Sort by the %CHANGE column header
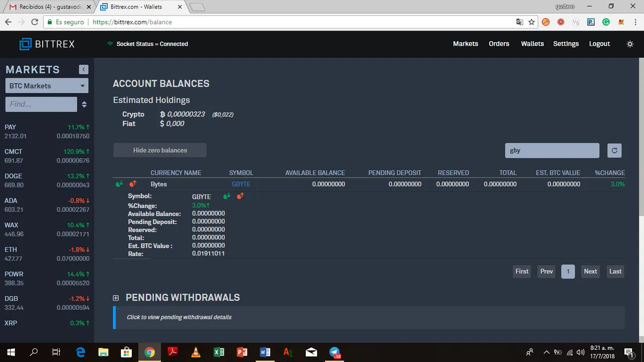644x362 pixels. pos(610,172)
